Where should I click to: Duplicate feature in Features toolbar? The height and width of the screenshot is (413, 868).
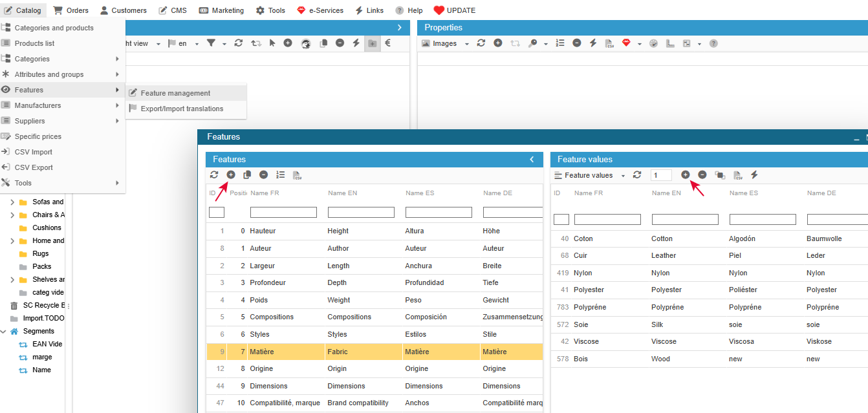(x=247, y=175)
